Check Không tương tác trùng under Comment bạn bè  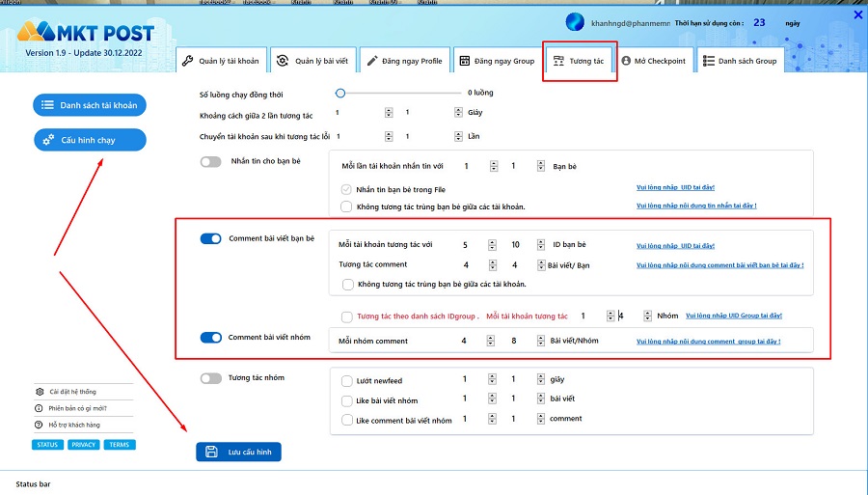347,284
